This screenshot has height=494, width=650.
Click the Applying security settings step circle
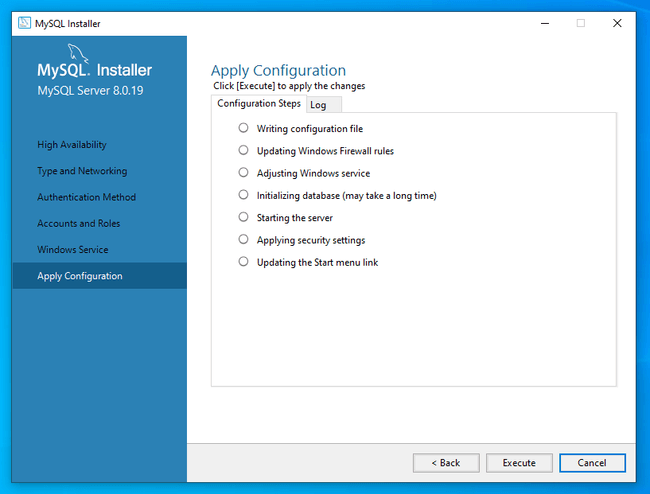coord(243,239)
